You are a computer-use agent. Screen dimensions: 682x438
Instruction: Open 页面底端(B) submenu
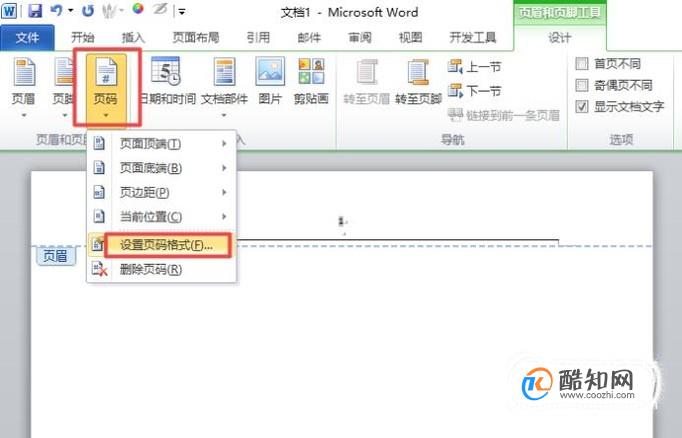point(161,168)
